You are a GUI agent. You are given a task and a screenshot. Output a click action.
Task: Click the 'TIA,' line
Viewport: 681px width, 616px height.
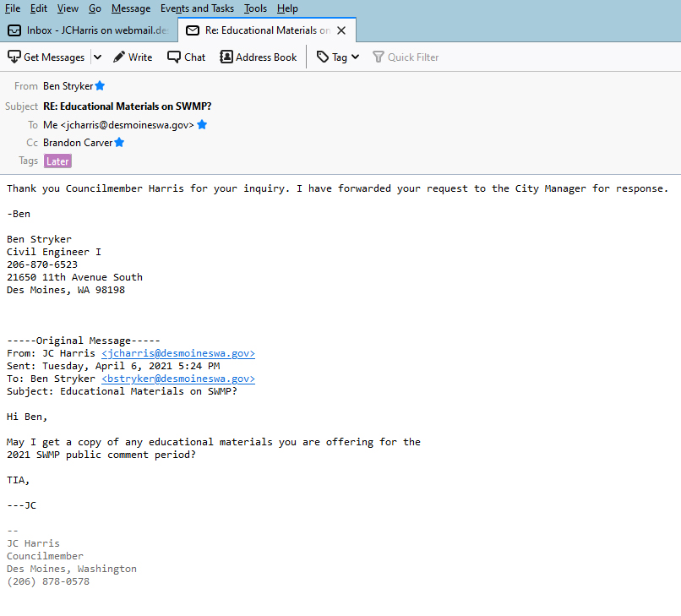pos(19,480)
